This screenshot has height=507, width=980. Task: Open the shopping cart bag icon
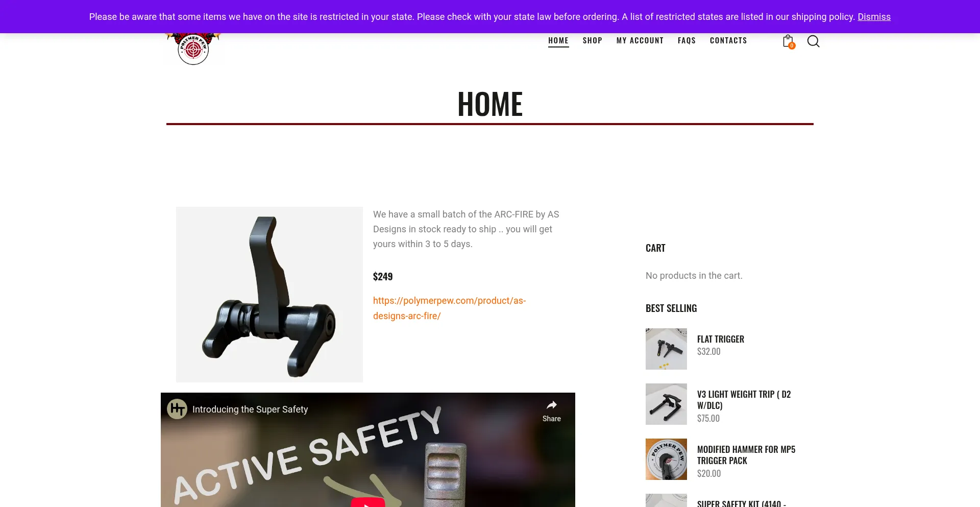789,41
